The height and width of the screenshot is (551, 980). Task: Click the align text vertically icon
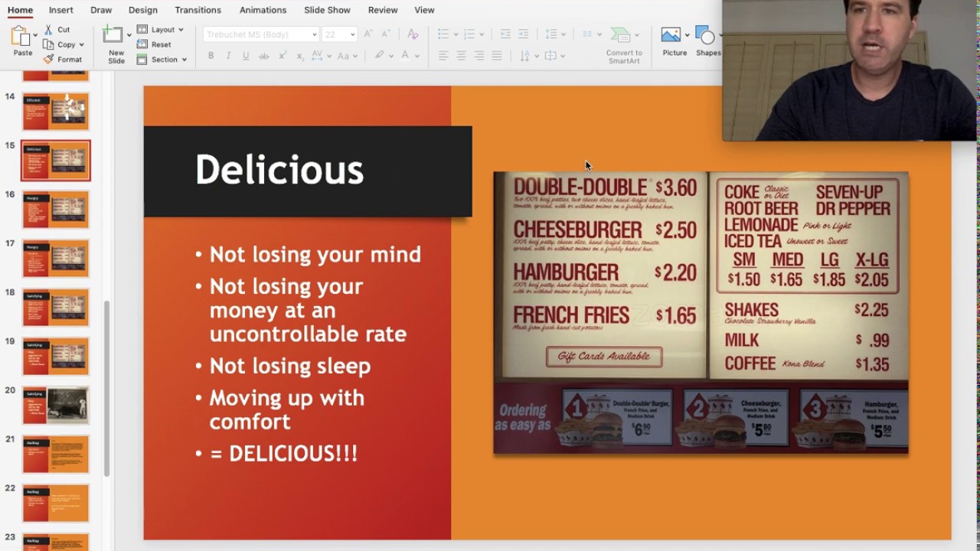tap(550, 56)
